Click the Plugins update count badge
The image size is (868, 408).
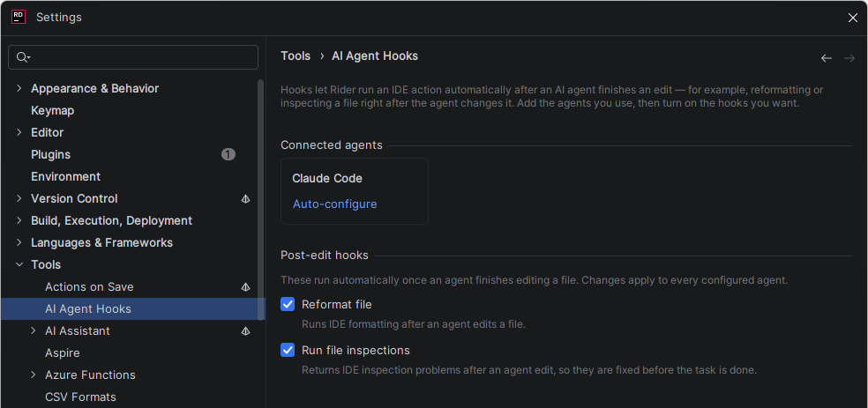pyautogui.click(x=228, y=154)
